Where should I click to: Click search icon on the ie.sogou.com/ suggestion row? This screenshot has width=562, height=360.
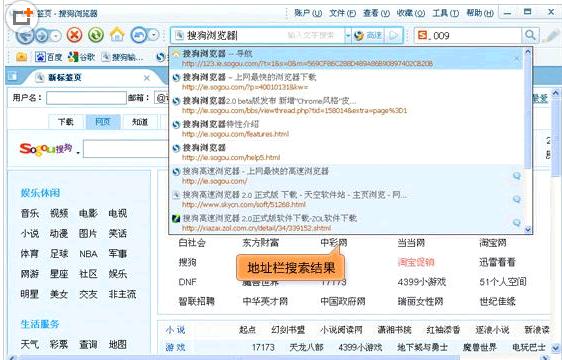pos(516,176)
